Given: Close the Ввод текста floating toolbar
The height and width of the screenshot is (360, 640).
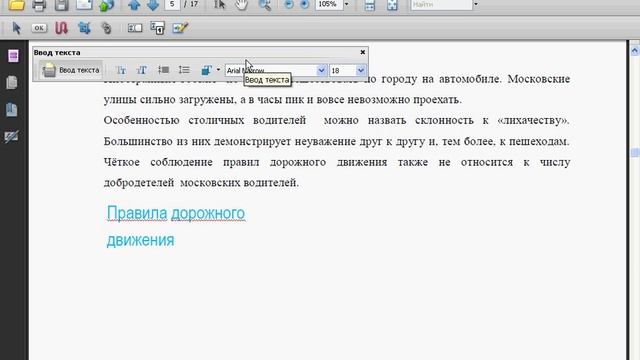Looking at the screenshot, I should tap(362, 52).
